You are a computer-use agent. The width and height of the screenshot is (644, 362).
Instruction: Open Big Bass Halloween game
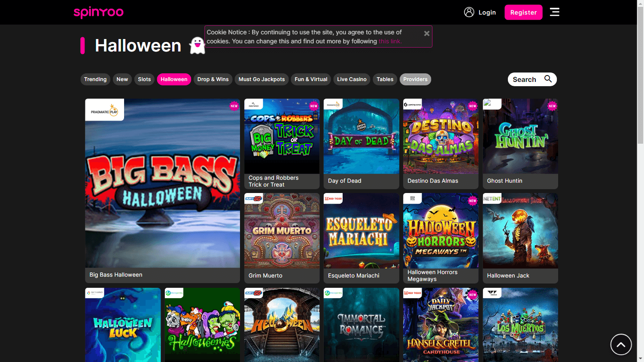coord(162,190)
